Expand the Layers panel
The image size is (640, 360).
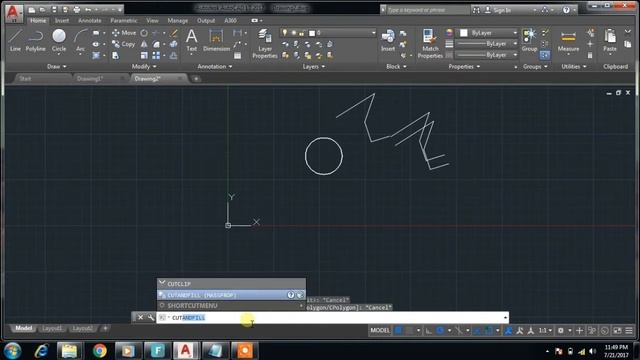(x=313, y=66)
